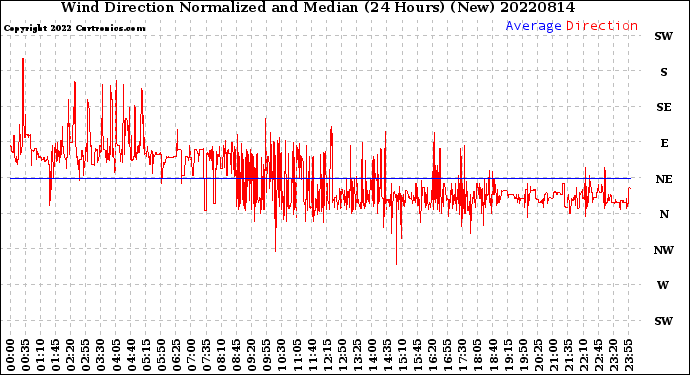Screen dimensions: 690x375
Task: Click the 09:55 time label
Action: [267, 355]
